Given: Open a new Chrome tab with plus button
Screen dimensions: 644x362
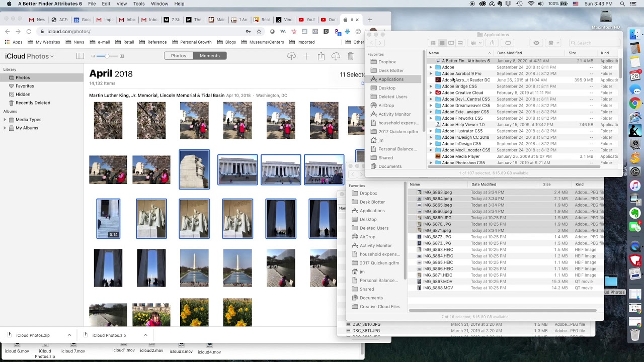Looking at the screenshot, I should [x=370, y=20].
